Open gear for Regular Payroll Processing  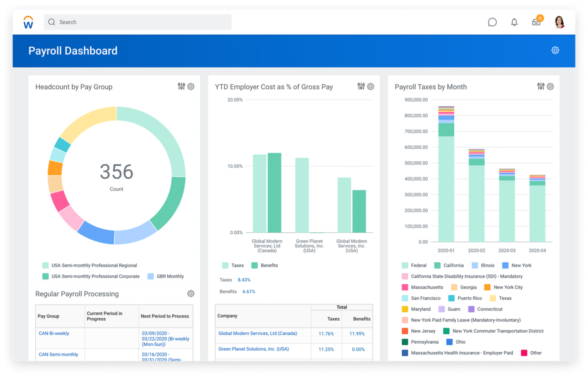pyautogui.click(x=191, y=294)
